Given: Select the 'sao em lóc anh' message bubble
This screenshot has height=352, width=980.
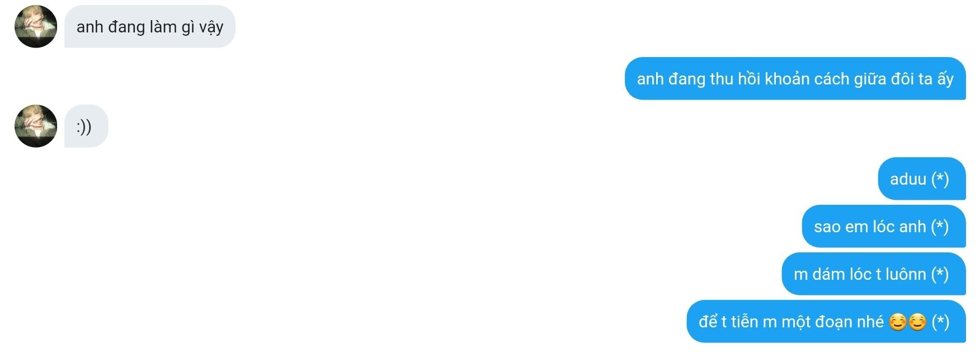Looking at the screenshot, I should pos(884,226).
